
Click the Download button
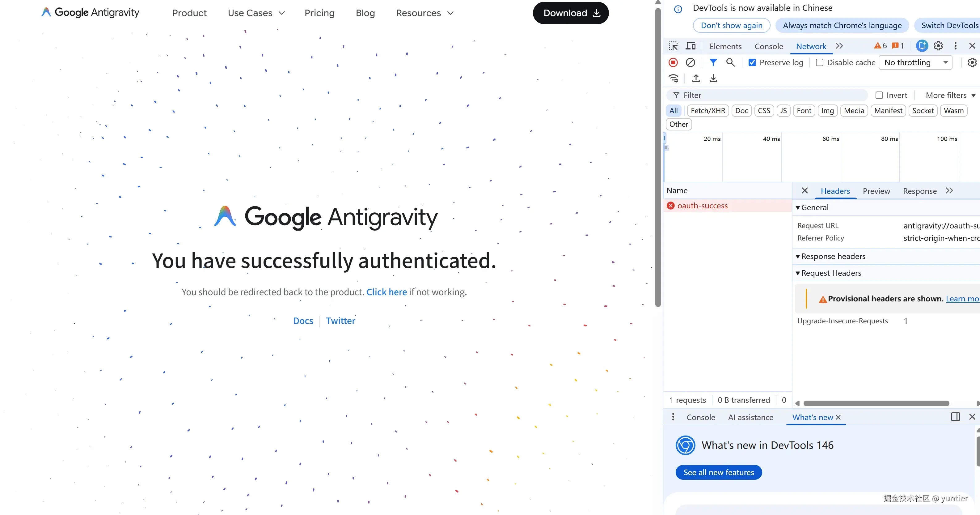tap(571, 13)
